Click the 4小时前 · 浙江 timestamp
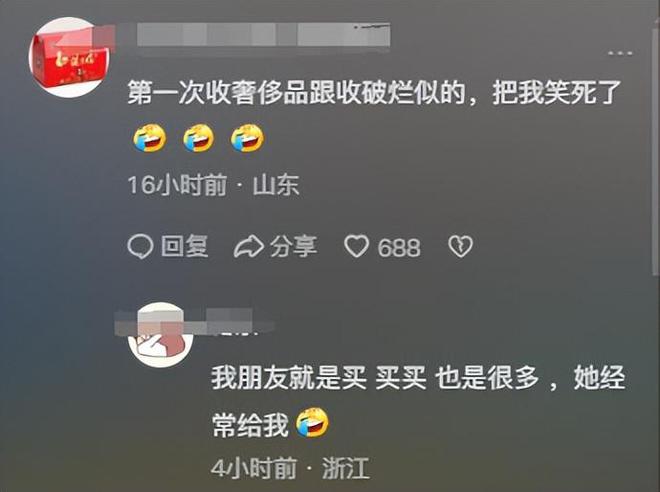660x492 pixels. (290, 468)
